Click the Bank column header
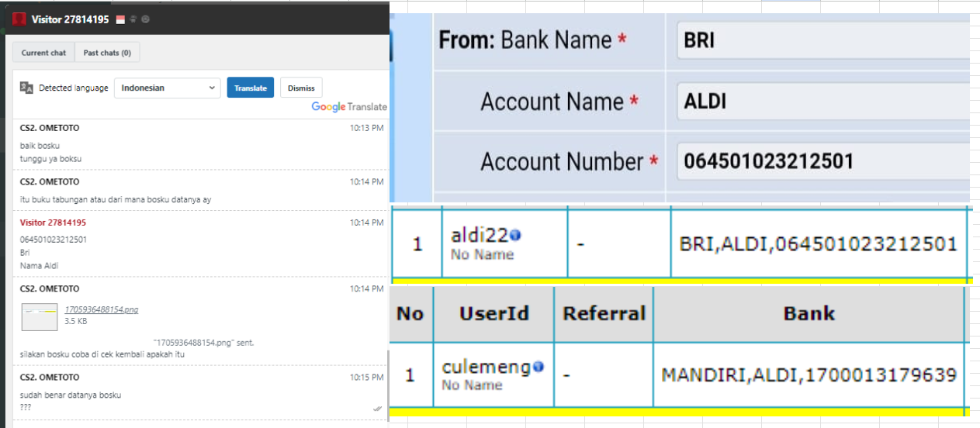Viewport: 980px width, 428px height. coord(809,313)
